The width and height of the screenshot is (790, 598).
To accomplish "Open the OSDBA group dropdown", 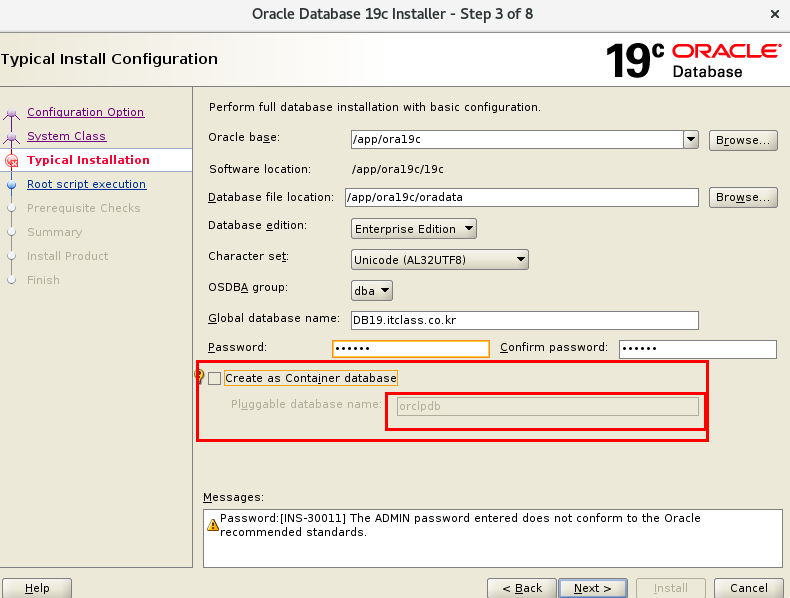I will (371, 291).
